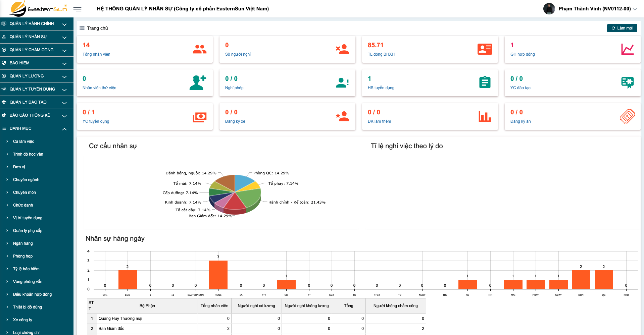The width and height of the screenshot is (644, 335).
Task: Click the TL đóng BHXH ID card icon
Action: pyautogui.click(x=485, y=49)
